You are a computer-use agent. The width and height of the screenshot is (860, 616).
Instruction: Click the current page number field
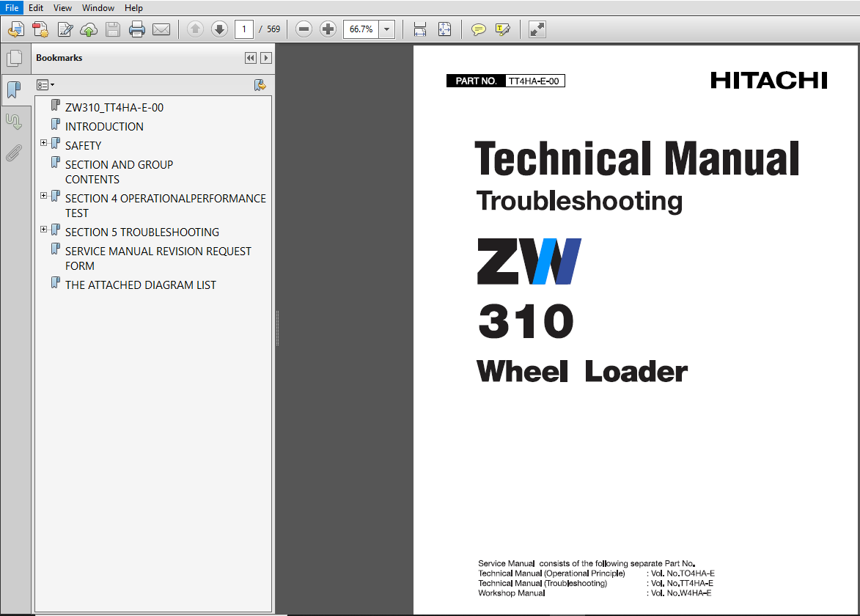pos(244,29)
